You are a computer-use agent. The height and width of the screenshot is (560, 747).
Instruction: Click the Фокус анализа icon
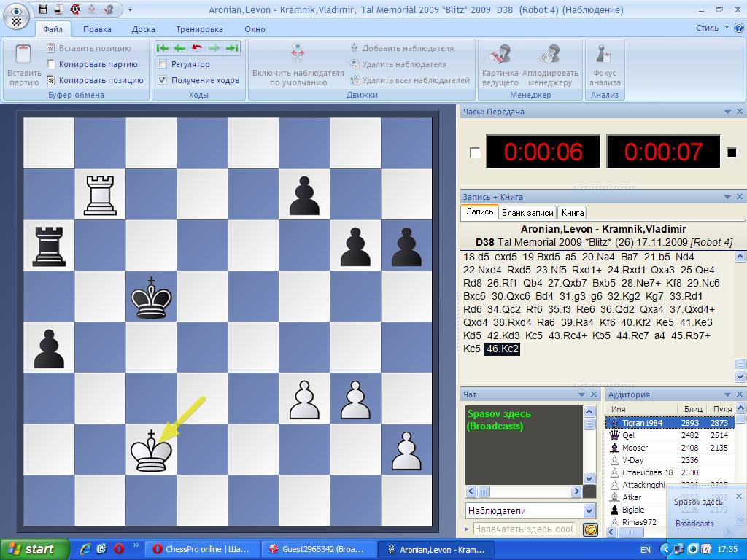(x=604, y=55)
